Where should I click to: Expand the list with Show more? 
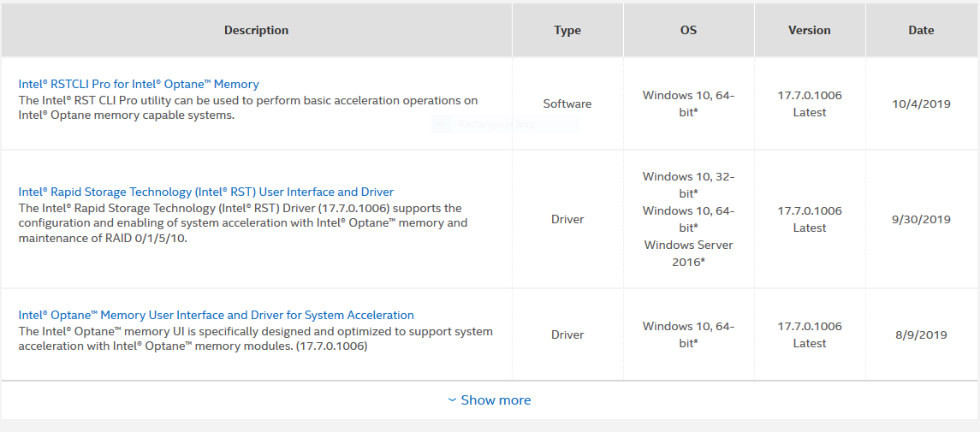pos(490,400)
